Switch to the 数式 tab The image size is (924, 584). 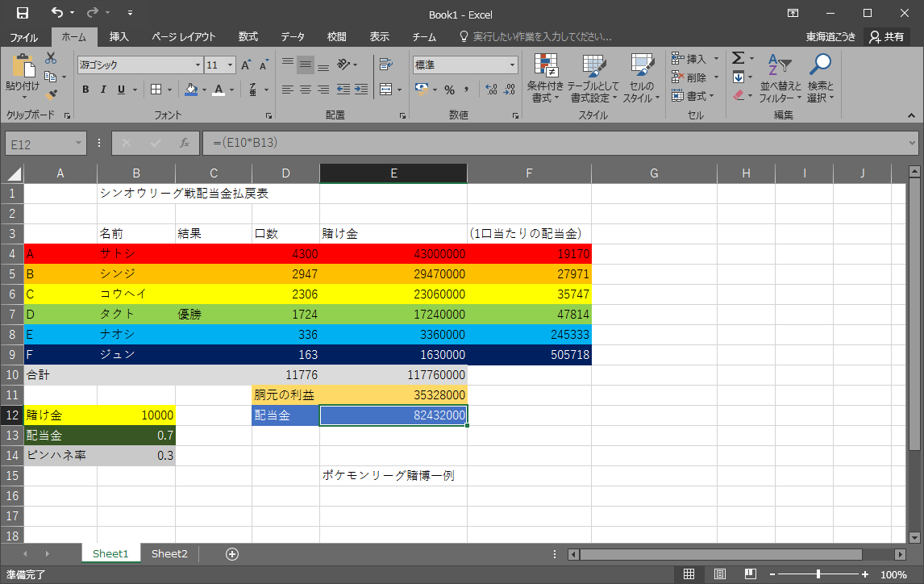(x=248, y=37)
